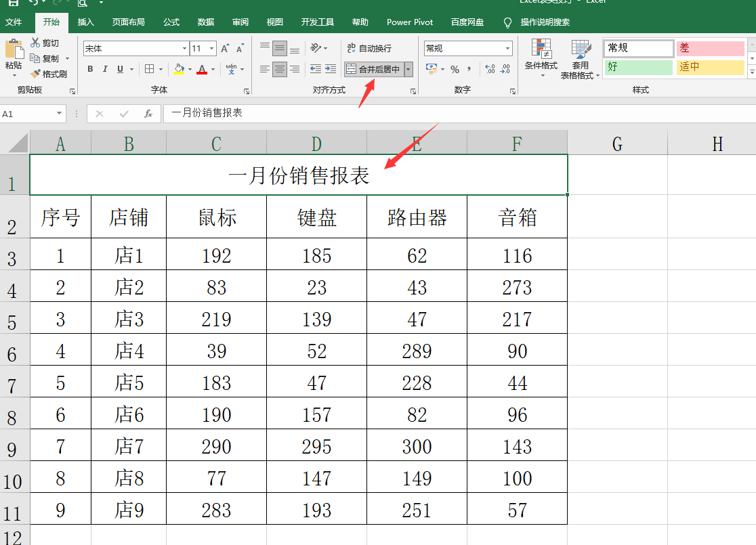
Task: Expand the fill color dropdown arrow
Action: tap(190, 69)
